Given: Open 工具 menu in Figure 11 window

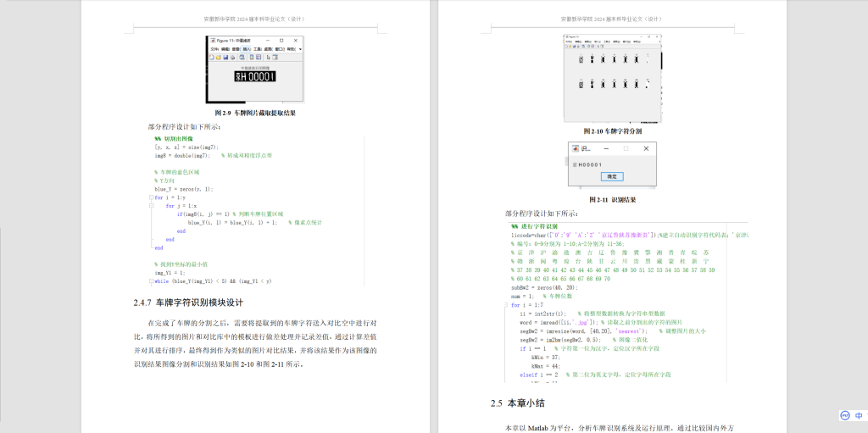Looking at the screenshot, I should pyautogui.click(x=258, y=49).
